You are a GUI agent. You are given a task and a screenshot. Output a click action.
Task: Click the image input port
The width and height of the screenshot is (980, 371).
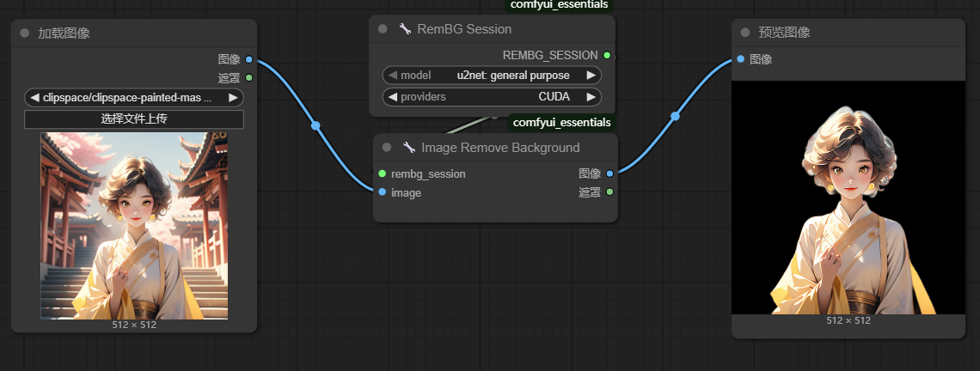[x=382, y=192]
